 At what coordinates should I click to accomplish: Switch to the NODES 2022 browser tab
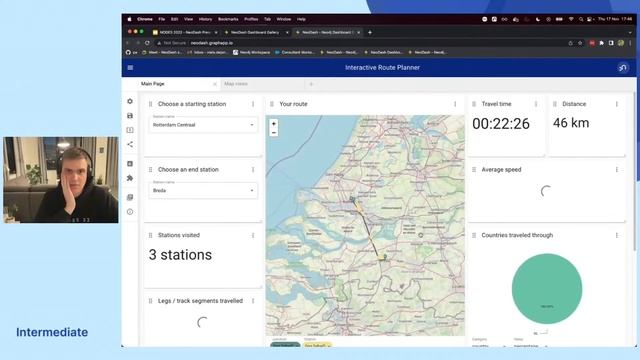[185, 32]
